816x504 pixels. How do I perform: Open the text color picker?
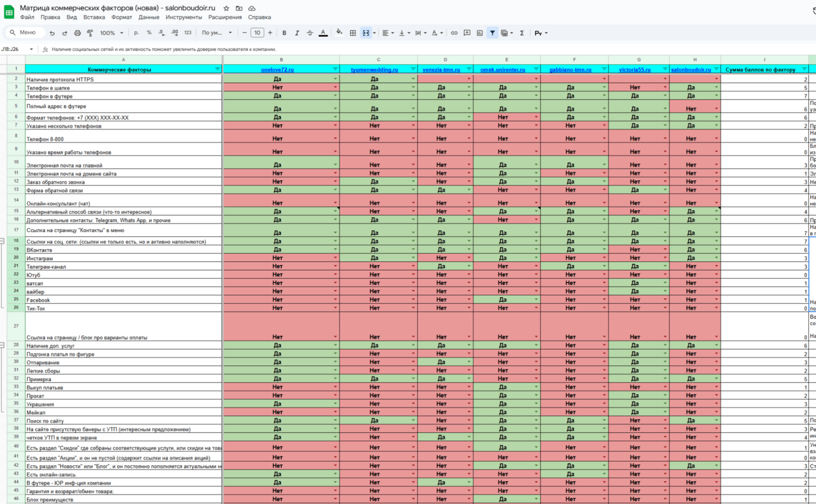click(323, 33)
